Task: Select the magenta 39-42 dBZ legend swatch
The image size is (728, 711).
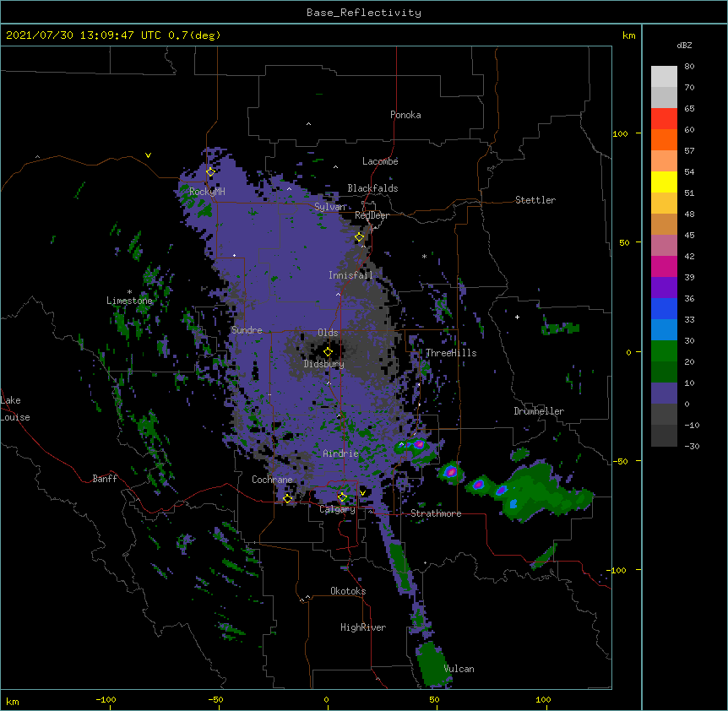Action: pyautogui.click(x=664, y=266)
